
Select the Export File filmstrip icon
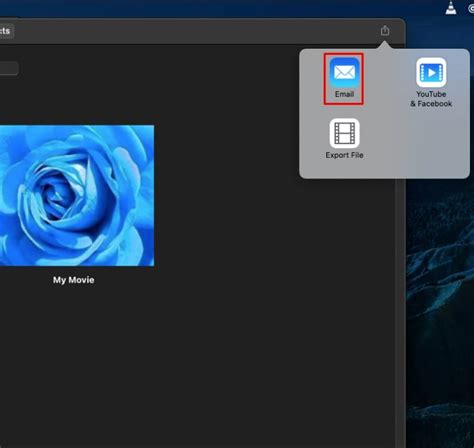click(x=344, y=133)
